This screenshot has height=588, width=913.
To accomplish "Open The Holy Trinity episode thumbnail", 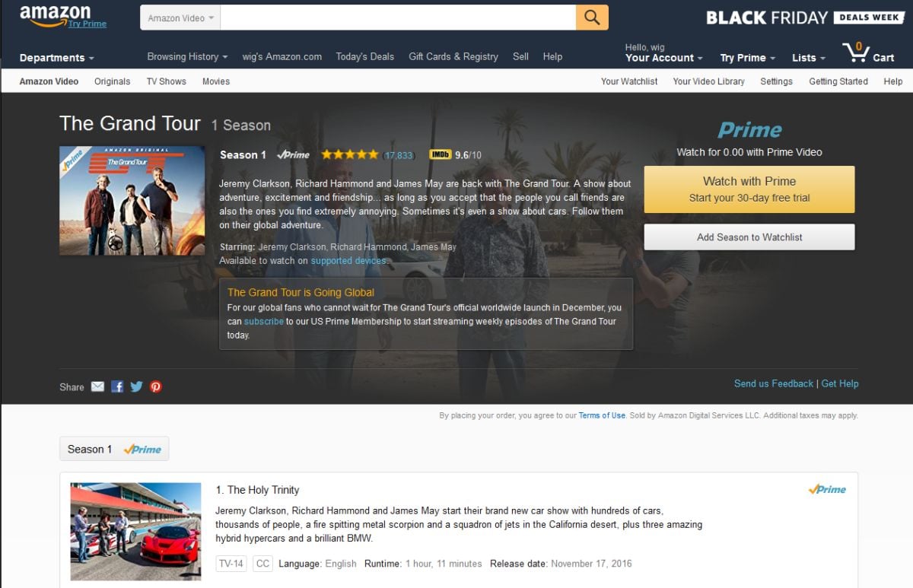I will 135,532.
